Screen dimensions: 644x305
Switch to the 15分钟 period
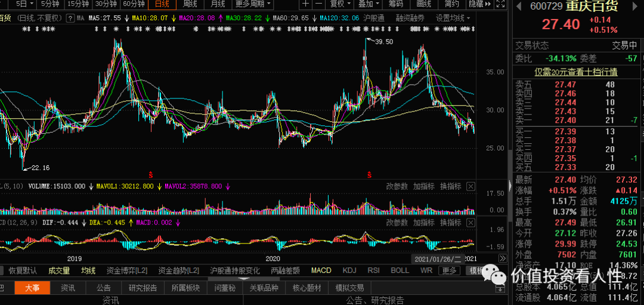click(x=78, y=4)
